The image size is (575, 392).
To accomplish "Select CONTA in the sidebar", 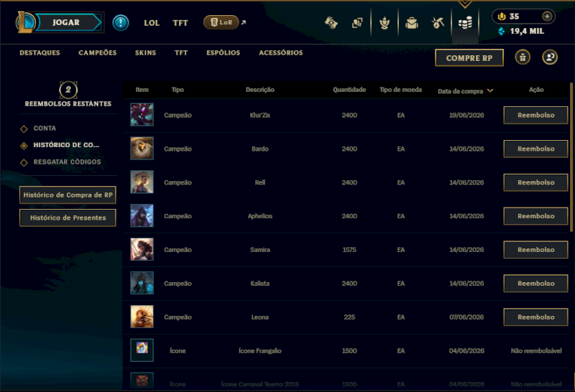I will coord(45,129).
